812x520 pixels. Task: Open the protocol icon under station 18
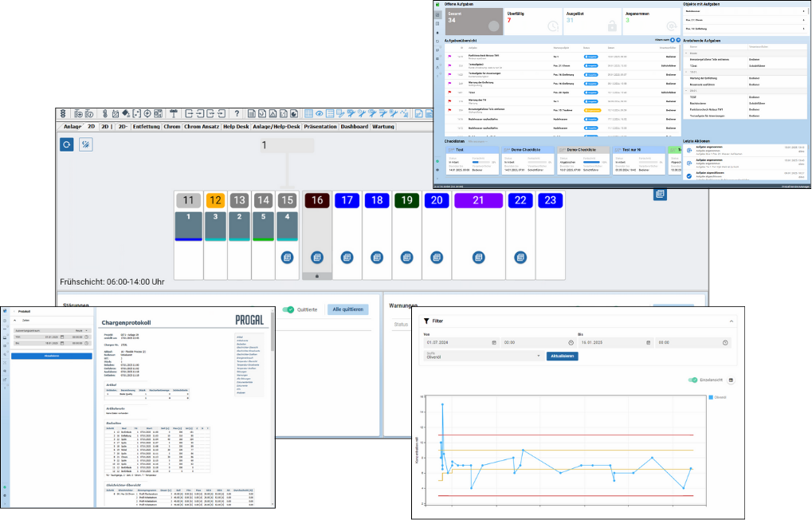[377, 257]
